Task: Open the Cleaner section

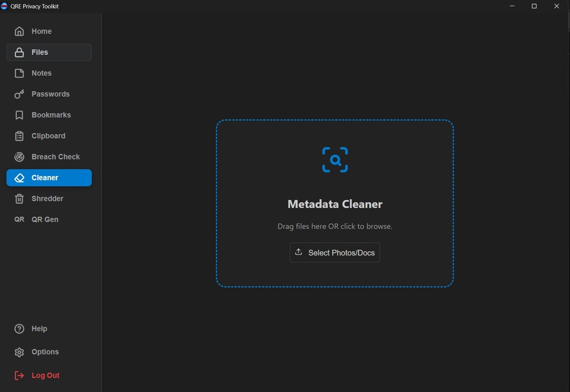Action: pyautogui.click(x=48, y=177)
